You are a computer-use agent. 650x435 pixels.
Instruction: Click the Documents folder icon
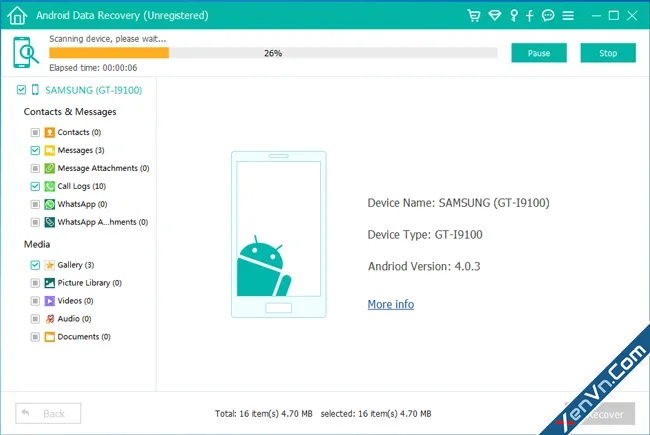49,337
